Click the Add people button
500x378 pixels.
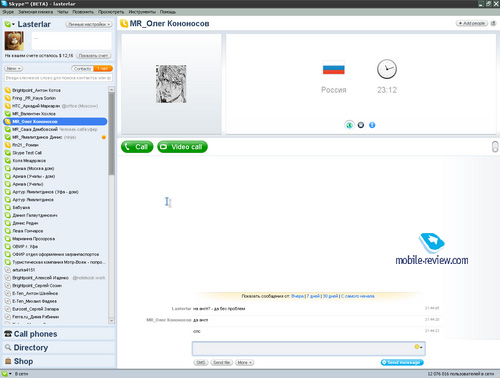[472, 23]
